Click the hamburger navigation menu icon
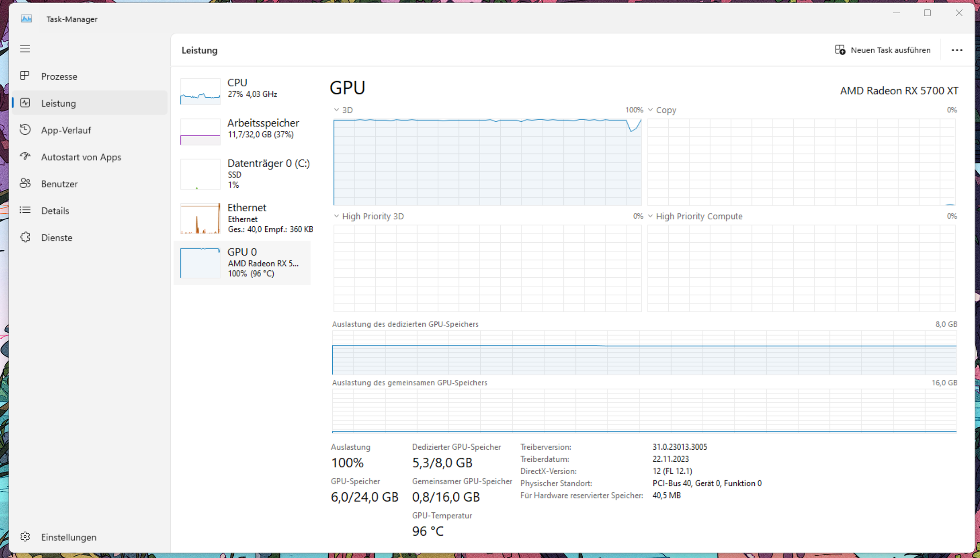Image resolution: width=980 pixels, height=558 pixels. click(x=25, y=49)
